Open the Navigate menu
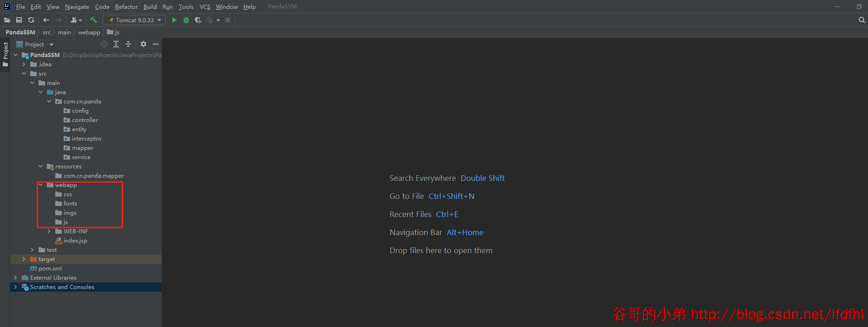The width and height of the screenshot is (868, 327). 77,6
